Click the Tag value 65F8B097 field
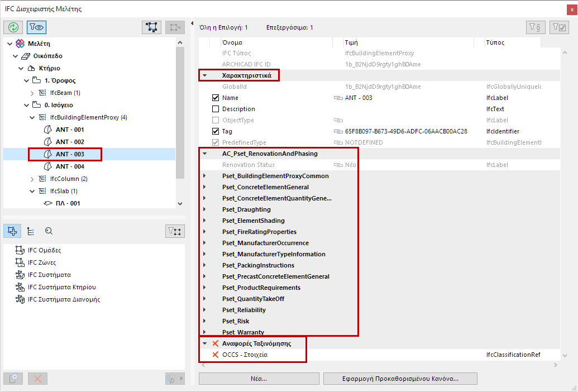The width and height of the screenshot is (578, 392). click(406, 132)
